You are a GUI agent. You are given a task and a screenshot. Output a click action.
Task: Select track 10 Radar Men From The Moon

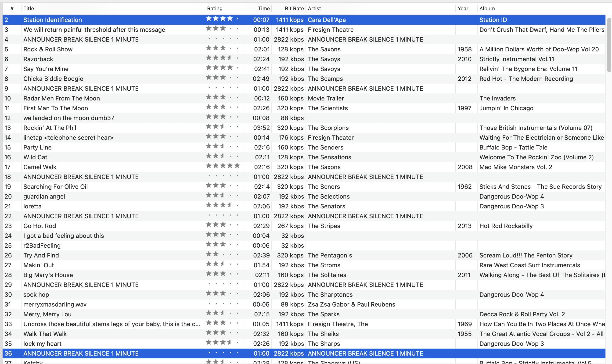(61, 98)
